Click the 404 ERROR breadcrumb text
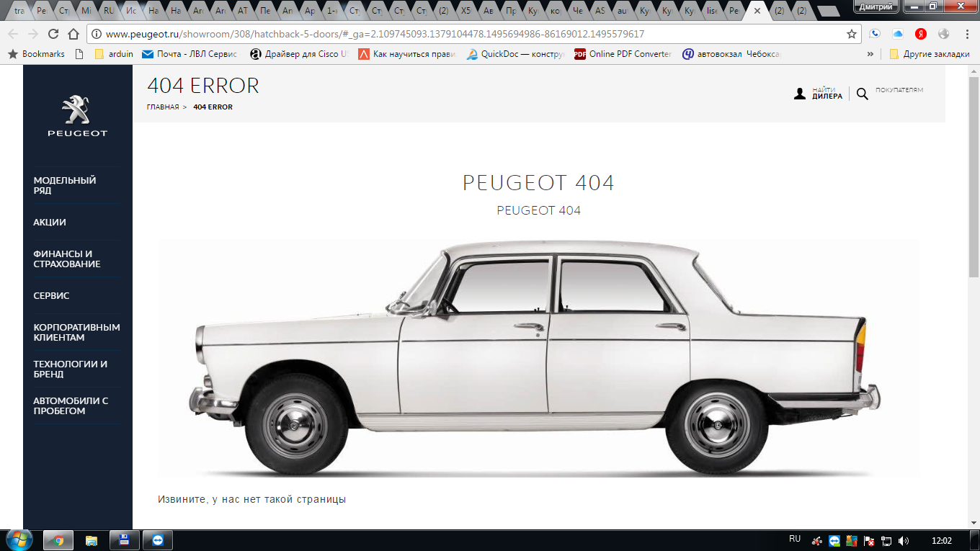The width and height of the screenshot is (980, 551). (x=213, y=107)
